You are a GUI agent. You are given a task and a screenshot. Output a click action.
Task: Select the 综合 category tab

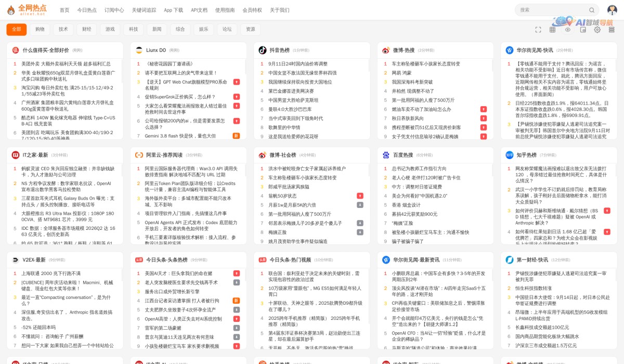(x=180, y=30)
